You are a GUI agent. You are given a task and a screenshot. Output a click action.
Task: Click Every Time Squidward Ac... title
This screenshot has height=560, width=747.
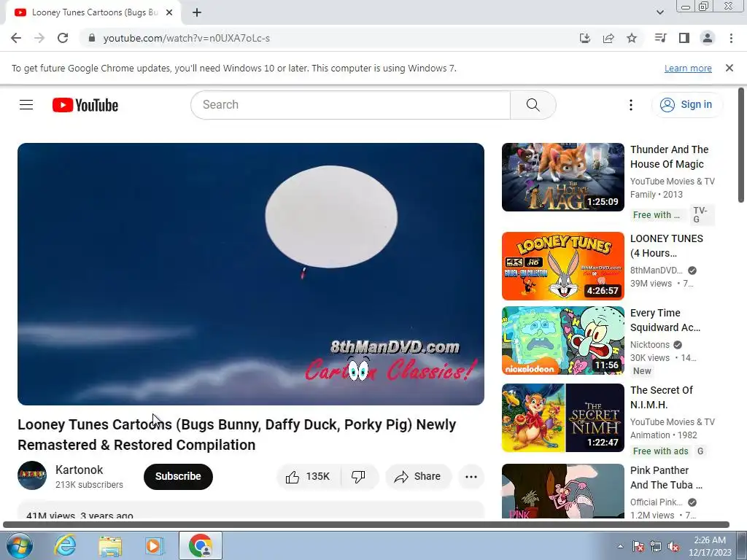pyautogui.click(x=665, y=320)
